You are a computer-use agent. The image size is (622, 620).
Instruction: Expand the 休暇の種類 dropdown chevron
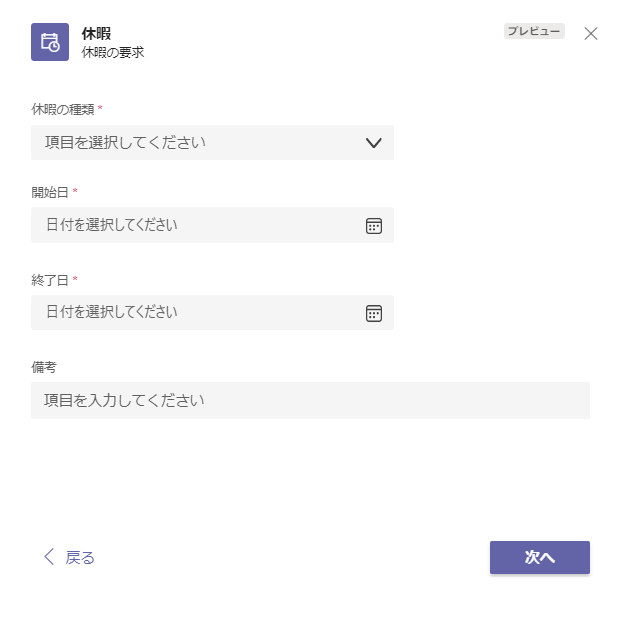tap(374, 143)
